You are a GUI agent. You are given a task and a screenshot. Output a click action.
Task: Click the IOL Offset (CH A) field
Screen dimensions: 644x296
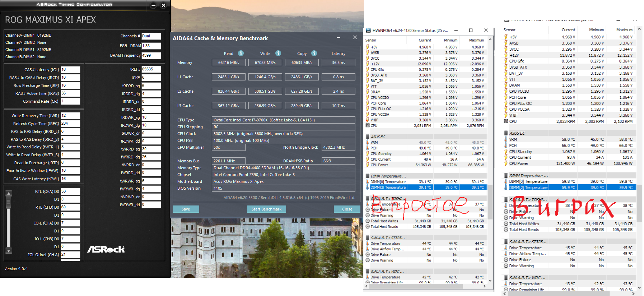point(70,255)
